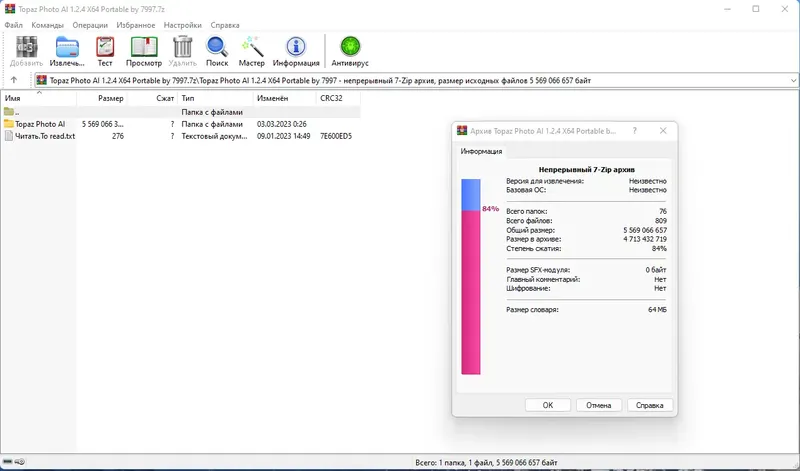Click the Всего файлов value 809
This screenshot has width=800, height=471.
coord(661,220)
